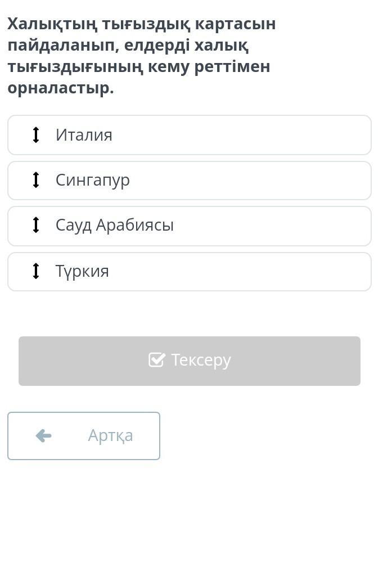This screenshot has width=392, height=567.
Task: Click the word орналастыр in the question
Action: pos(61,88)
